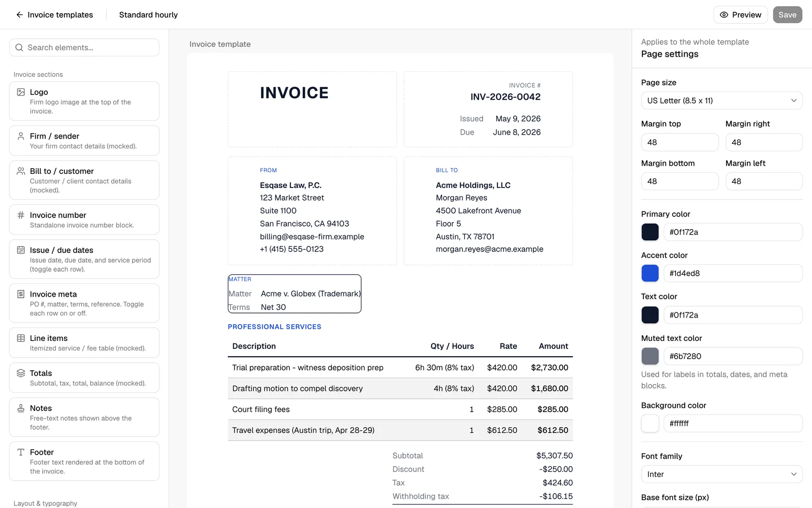
Task: Open the Font family dropdown
Action: point(722,474)
